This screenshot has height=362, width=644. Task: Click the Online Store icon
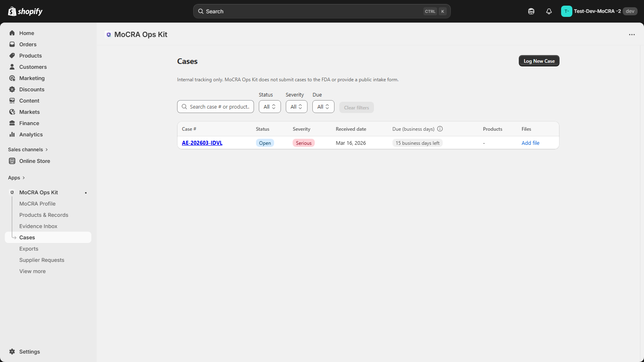click(12, 161)
